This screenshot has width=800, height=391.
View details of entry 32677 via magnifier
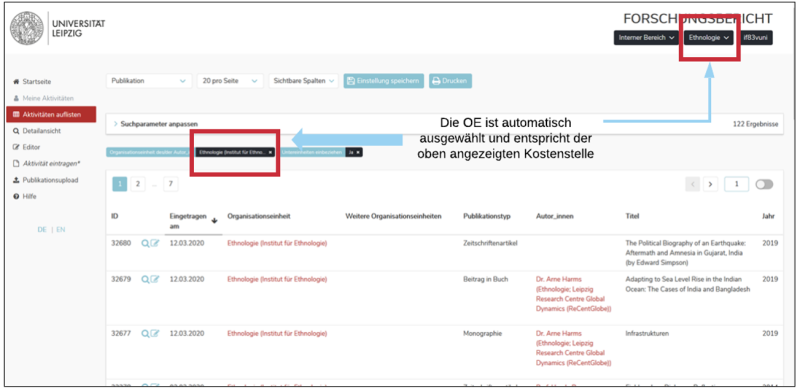click(x=145, y=334)
